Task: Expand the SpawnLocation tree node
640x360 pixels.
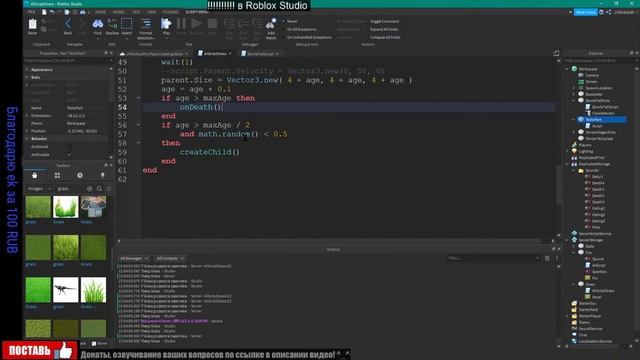Action: coord(573,88)
